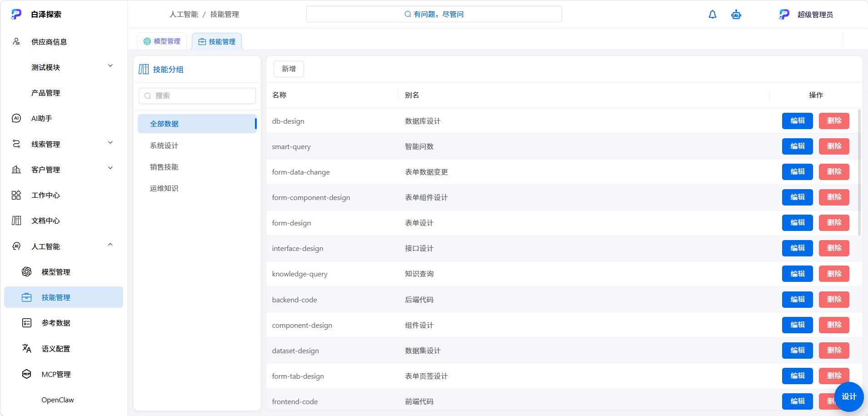The width and height of the screenshot is (868, 416).
Task: Delete the smart-query skill
Action: pyautogui.click(x=834, y=146)
